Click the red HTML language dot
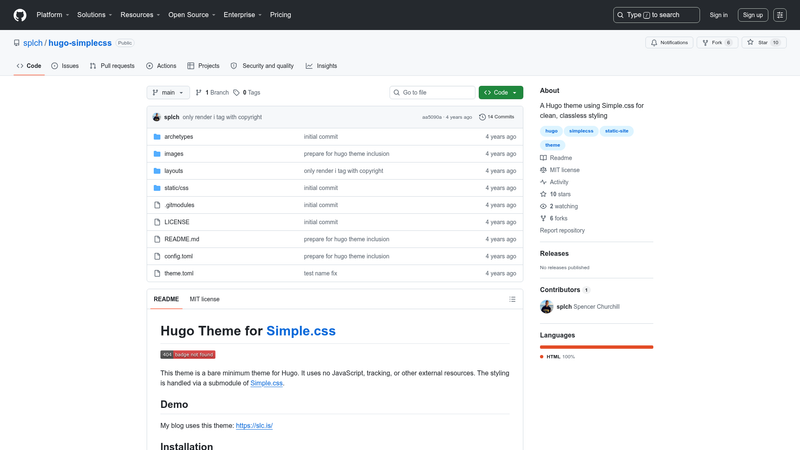The image size is (800, 450). pos(542,357)
